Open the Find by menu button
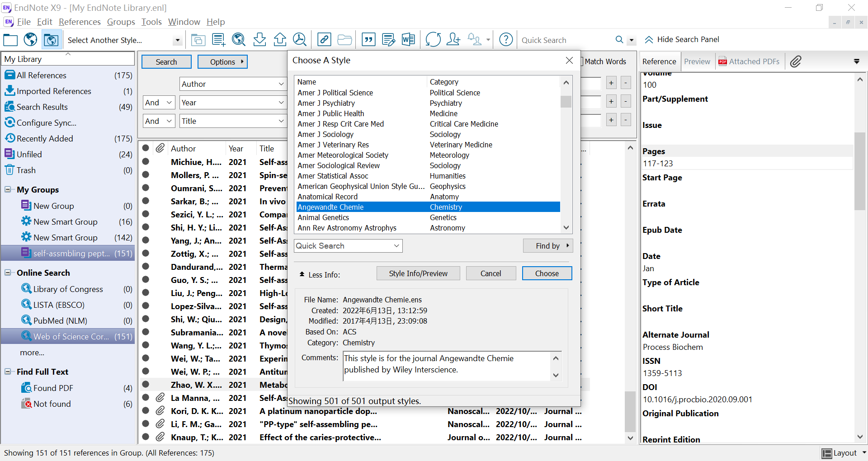This screenshot has height=461, width=868. 547,246
